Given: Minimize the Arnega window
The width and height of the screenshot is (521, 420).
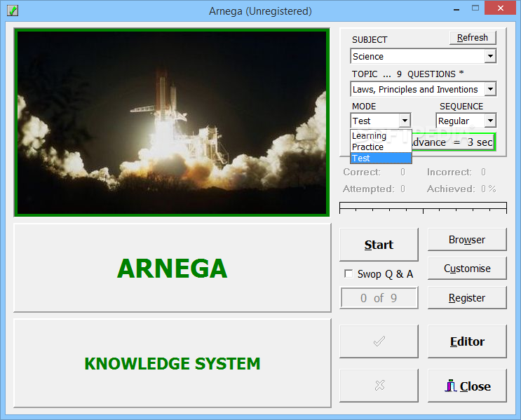Looking at the screenshot, I should pos(456,9).
